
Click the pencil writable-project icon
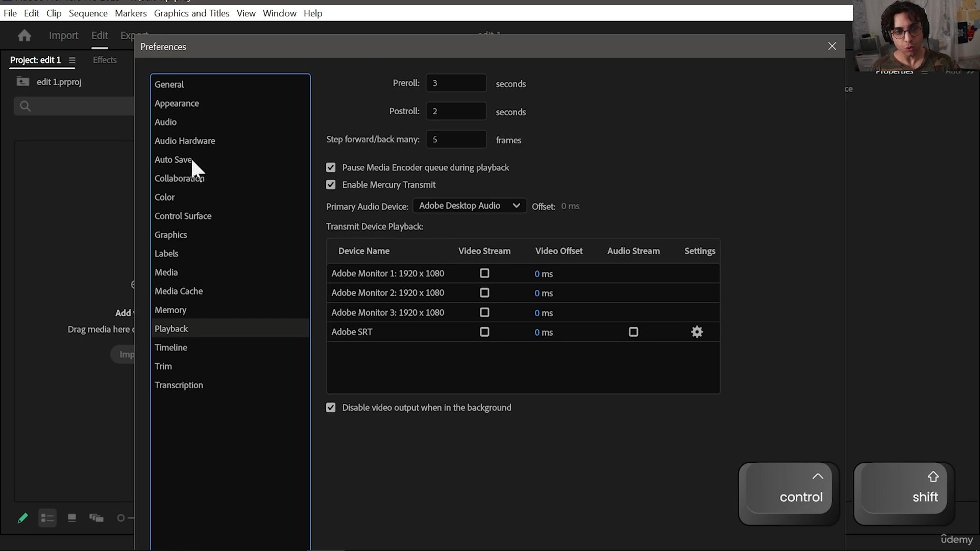[22, 518]
